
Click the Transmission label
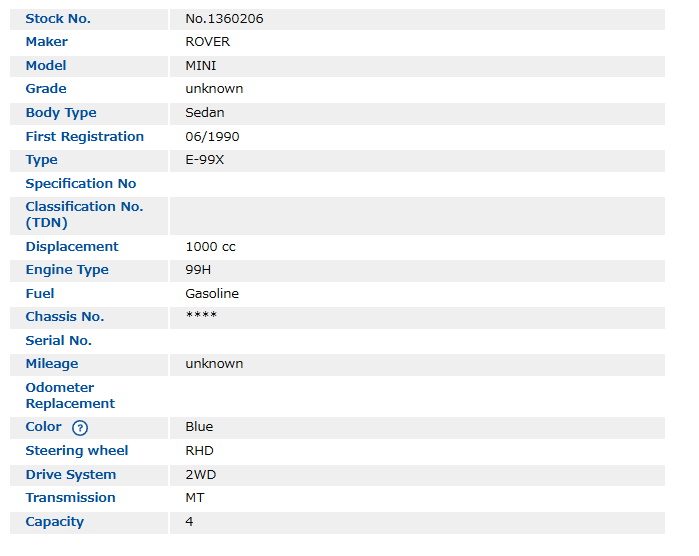coord(70,498)
